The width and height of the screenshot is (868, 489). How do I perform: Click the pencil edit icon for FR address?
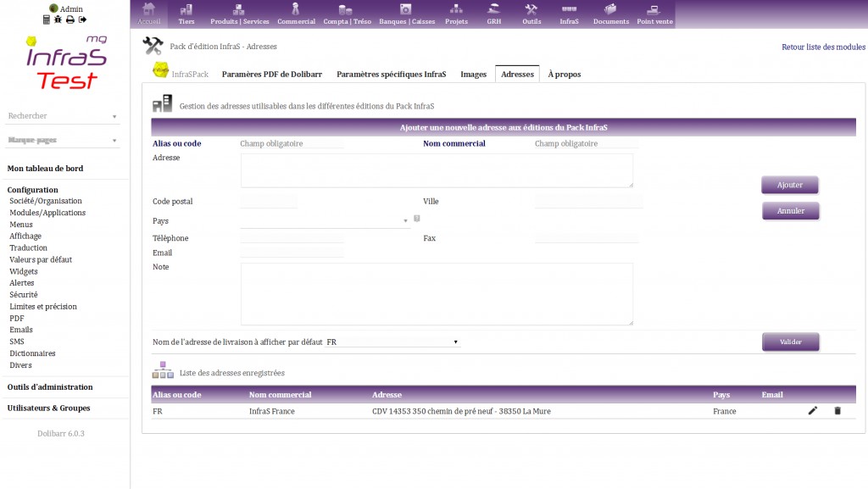pyautogui.click(x=812, y=411)
